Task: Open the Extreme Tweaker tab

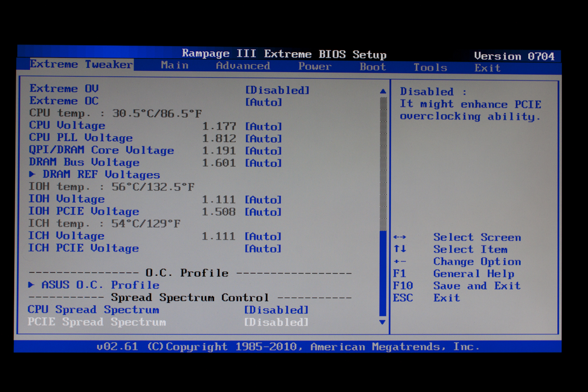Action: [x=81, y=64]
